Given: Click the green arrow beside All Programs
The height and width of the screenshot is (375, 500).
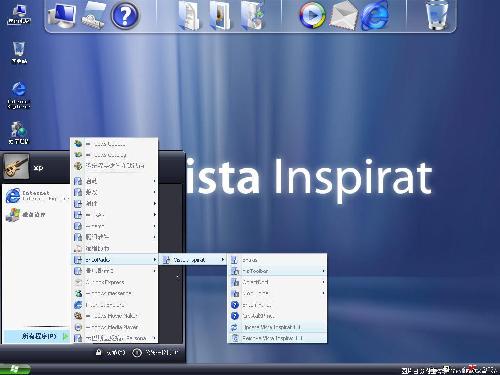Looking at the screenshot, I should [x=65, y=336].
